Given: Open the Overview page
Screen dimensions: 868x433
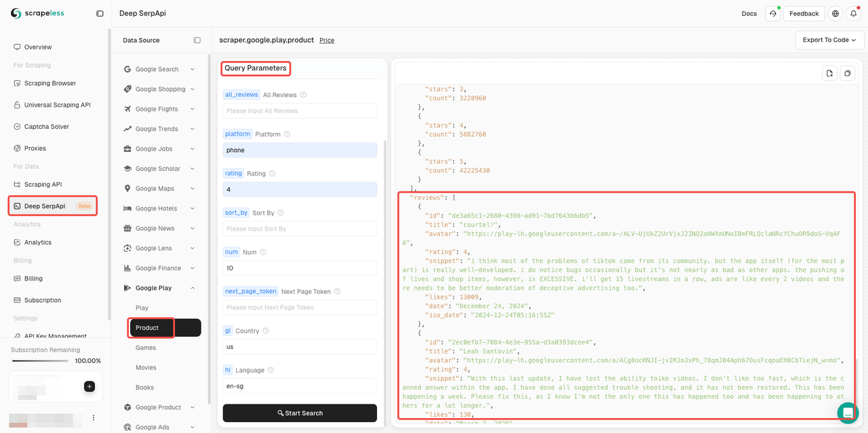Looking at the screenshot, I should tap(38, 47).
